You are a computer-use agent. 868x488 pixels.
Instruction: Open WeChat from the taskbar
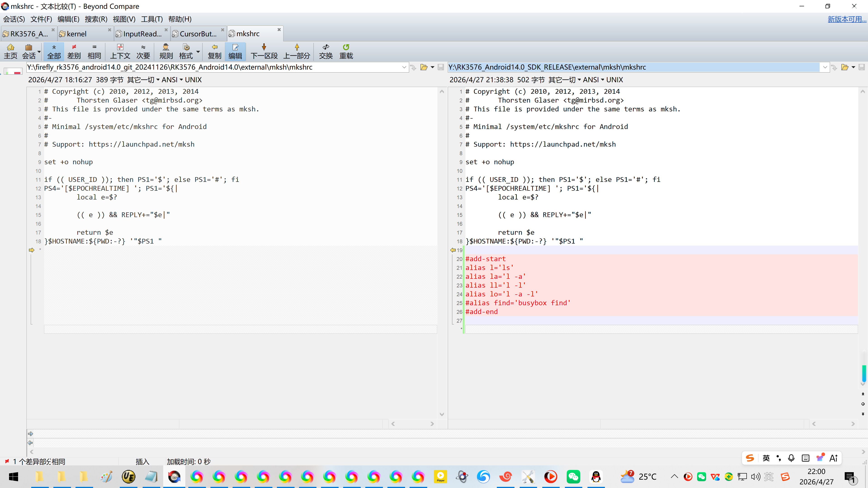coord(573,476)
